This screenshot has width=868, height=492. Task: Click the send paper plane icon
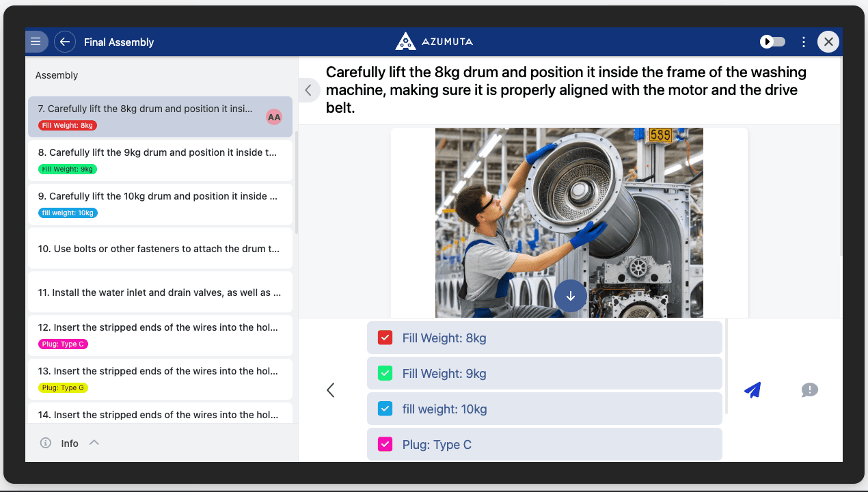point(752,390)
